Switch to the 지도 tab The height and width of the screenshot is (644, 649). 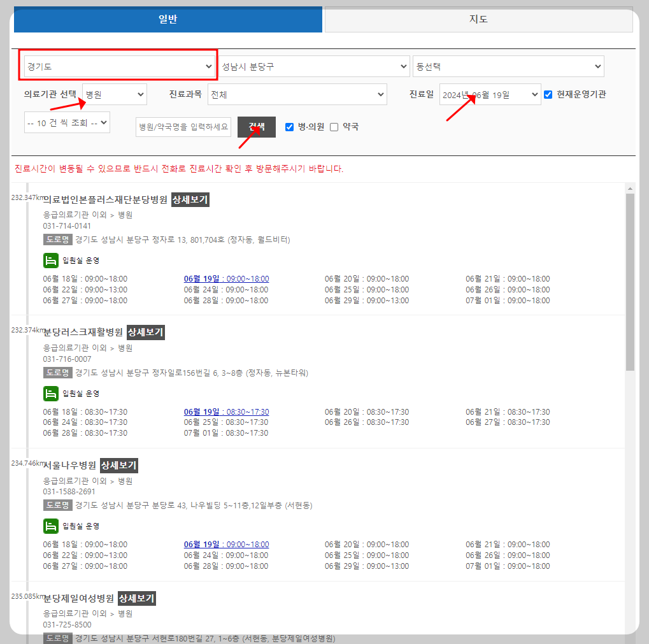click(x=478, y=19)
